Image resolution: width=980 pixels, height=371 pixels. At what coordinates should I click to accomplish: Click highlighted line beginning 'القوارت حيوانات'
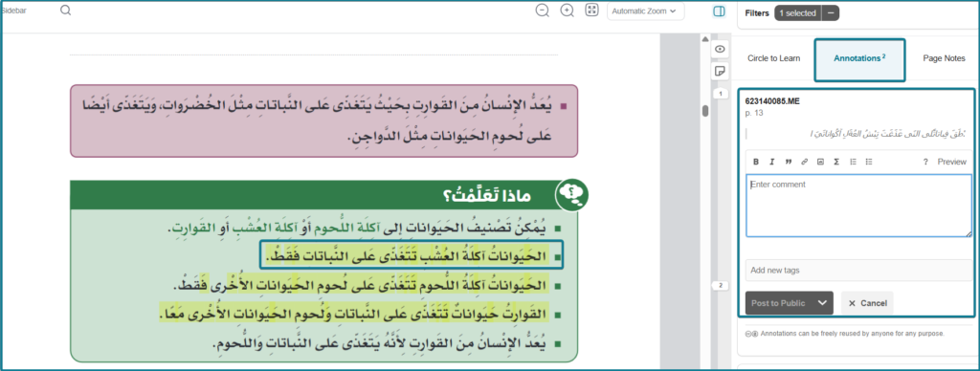point(353,313)
